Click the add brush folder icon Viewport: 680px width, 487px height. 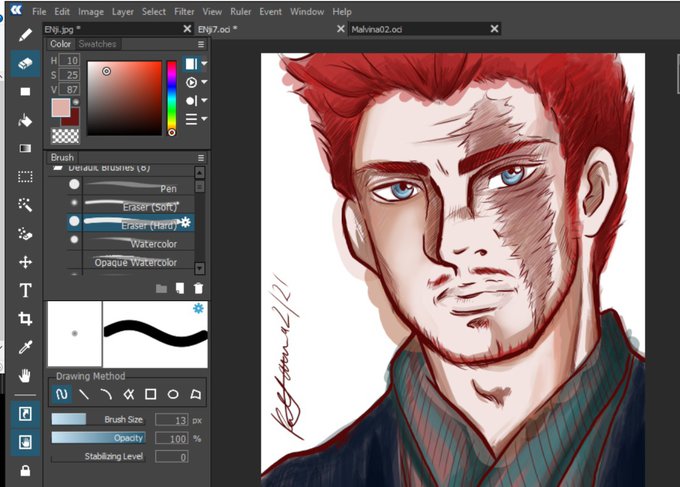pyautogui.click(x=161, y=288)
